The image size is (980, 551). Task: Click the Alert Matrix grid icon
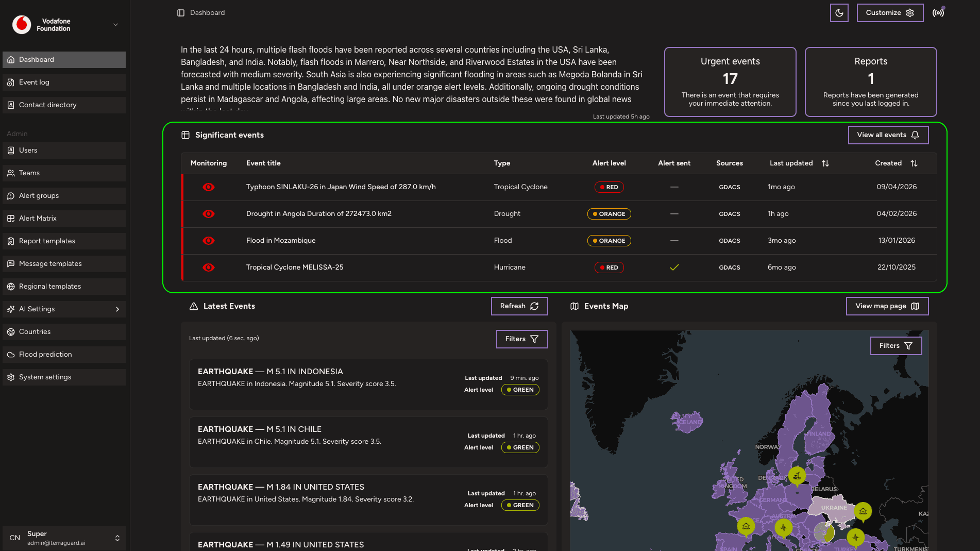(11, 219)
